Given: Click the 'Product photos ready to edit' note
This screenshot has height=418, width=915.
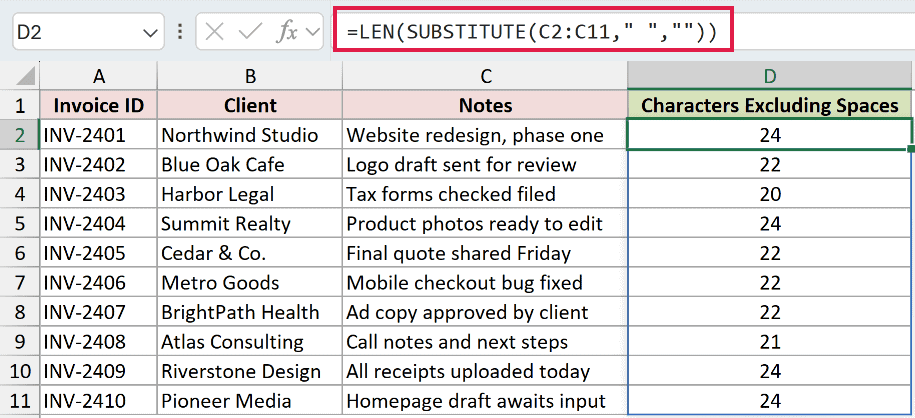Looking at the screenshot, I should point(486,224).
